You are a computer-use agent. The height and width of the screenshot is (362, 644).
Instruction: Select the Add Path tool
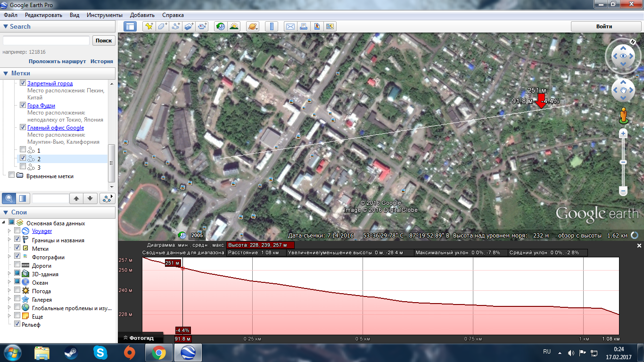(x=176, y=26)
